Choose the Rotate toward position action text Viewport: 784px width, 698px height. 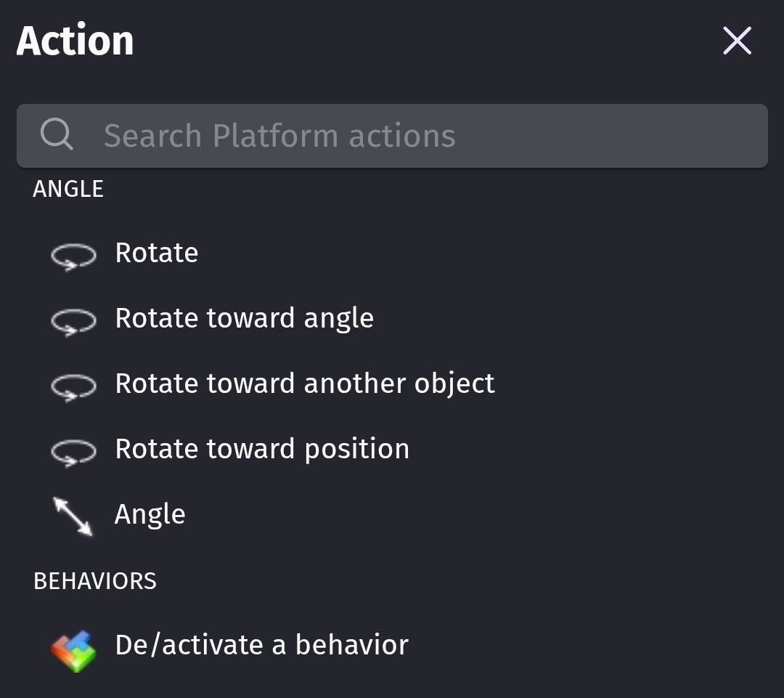(x=262, y=450)
